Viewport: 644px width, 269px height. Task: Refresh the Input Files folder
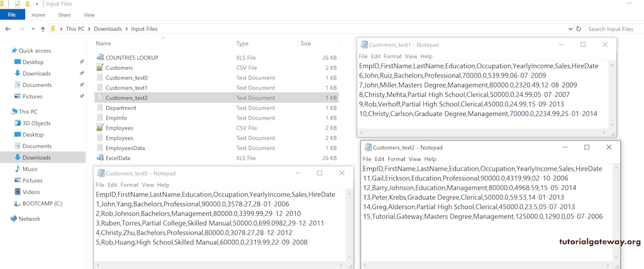point(579,29)
